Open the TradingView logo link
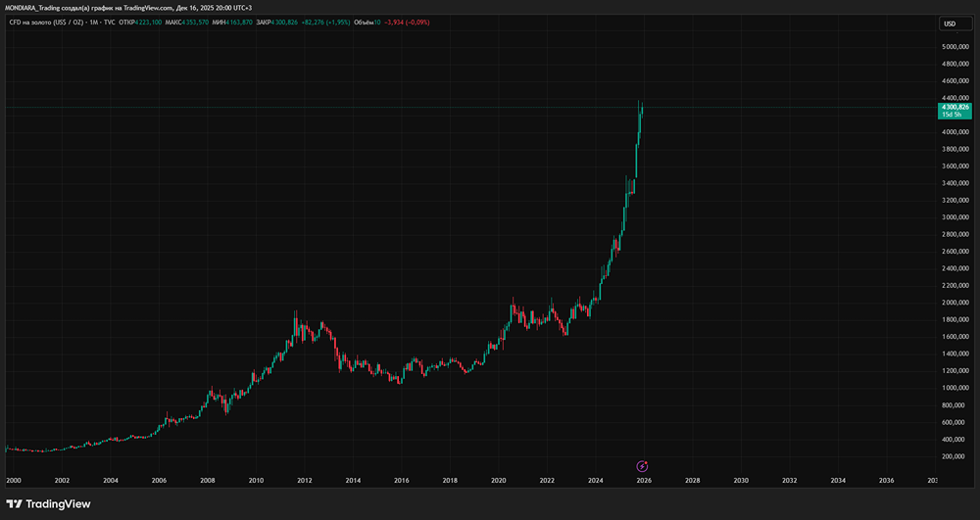 48,503
